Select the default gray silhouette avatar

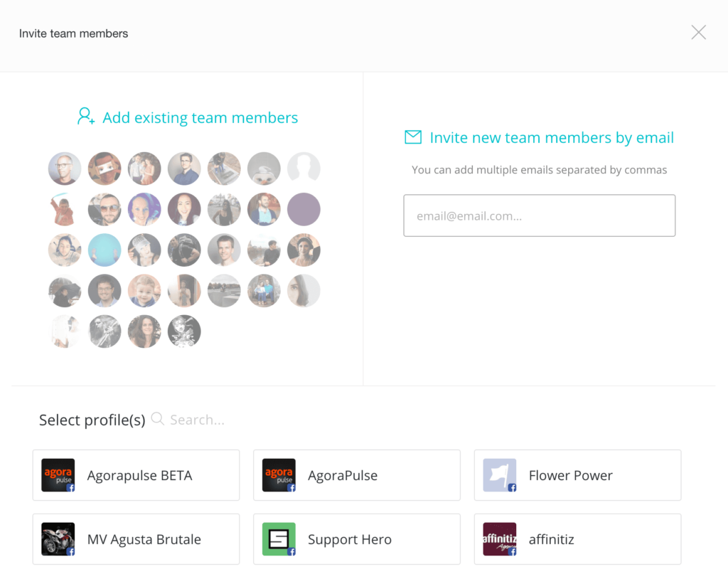(x=304, y=169)
